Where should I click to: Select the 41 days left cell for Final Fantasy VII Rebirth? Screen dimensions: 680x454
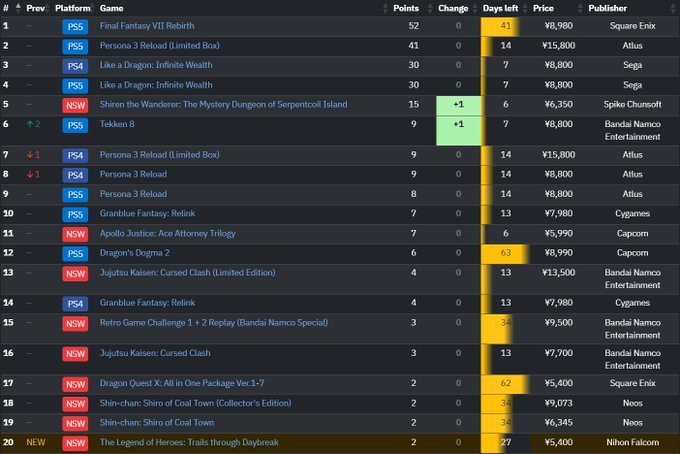click(x=505, y=26)
